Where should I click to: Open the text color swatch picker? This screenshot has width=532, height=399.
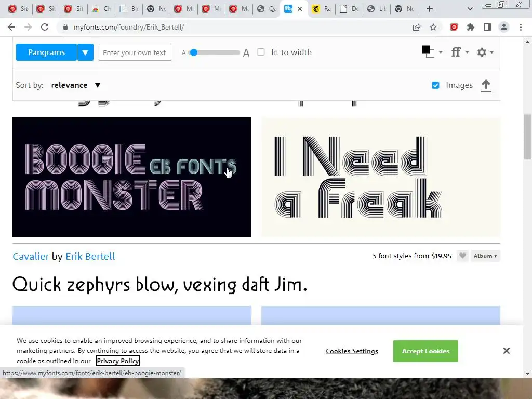tap(432, 52)
